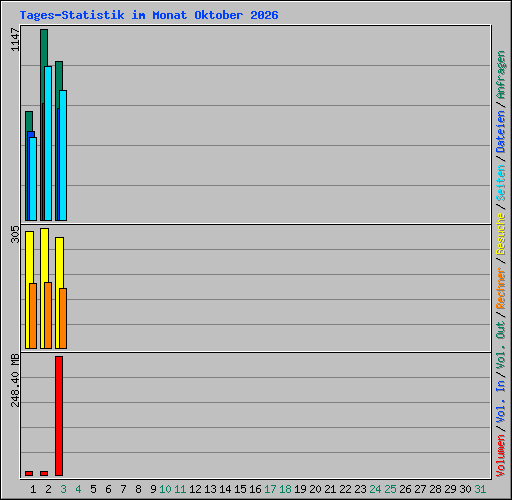Image resolution: width=512 pixels, height=500 pixels.
Task: Click the cyan Seiten bar for day 1
Action: click(x=33, y=179)
